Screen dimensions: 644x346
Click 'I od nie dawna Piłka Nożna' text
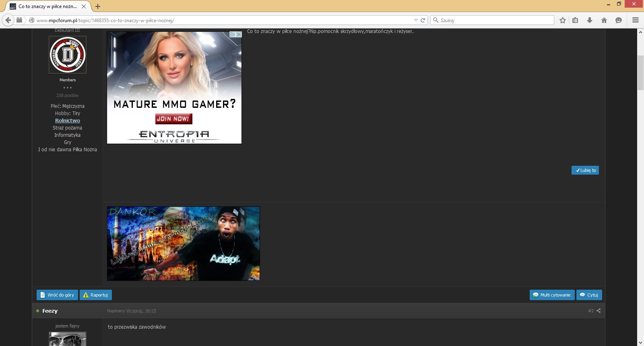pyautogui.click(x=68, y=149)
